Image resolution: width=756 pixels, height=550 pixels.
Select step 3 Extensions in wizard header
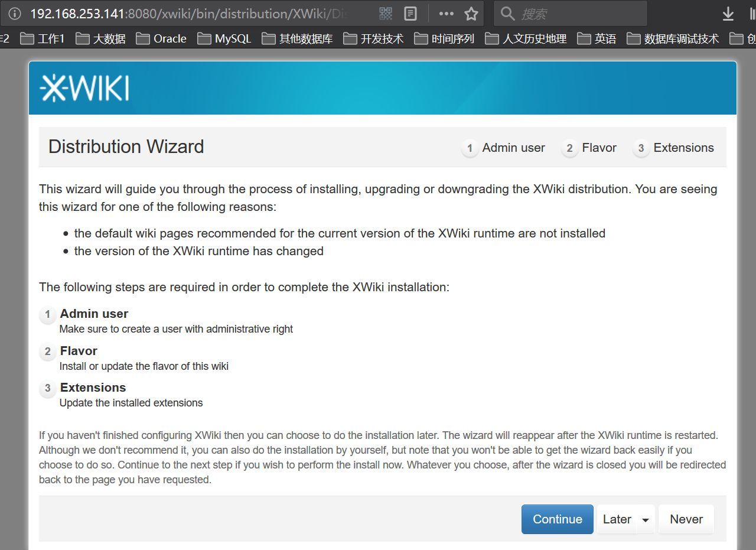tap(674, 148)
